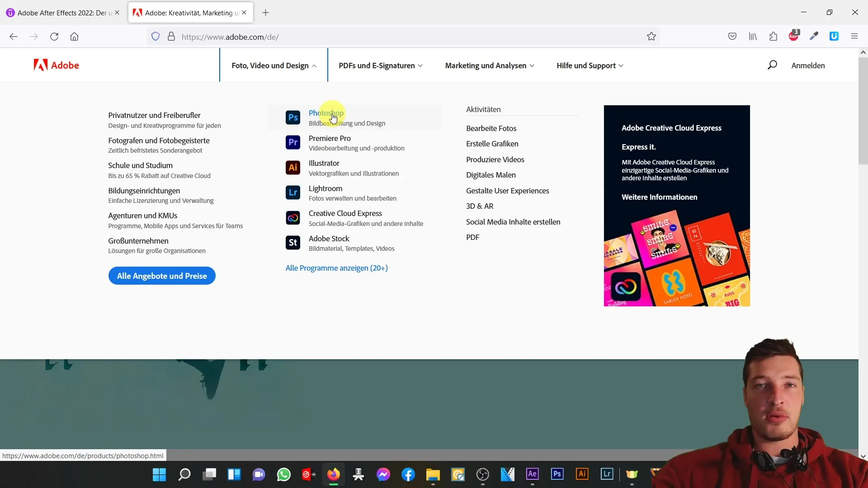Open the Photoshop product icon

click(x=293, y=117)
